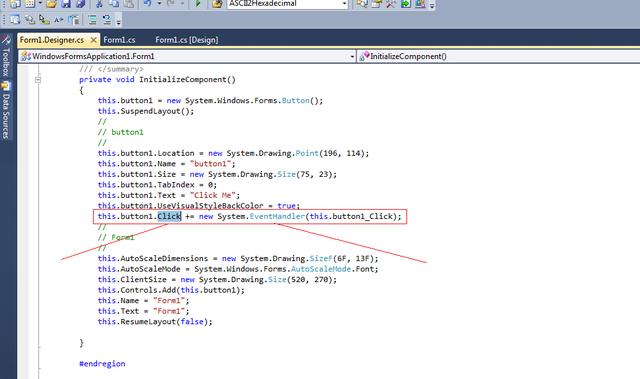Click the last text editor toolbar icon
This screenshot has height=379, width=640.
(107, 19)
